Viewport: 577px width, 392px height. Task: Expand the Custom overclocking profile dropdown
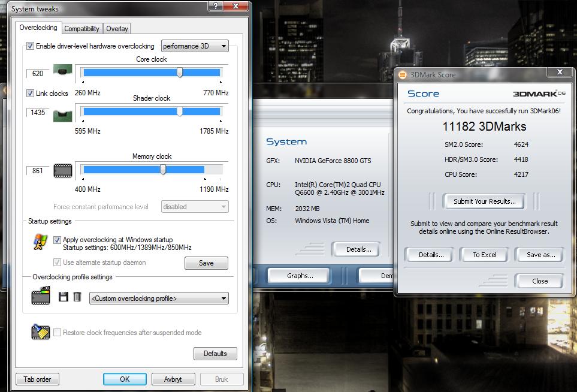point(159,298)
